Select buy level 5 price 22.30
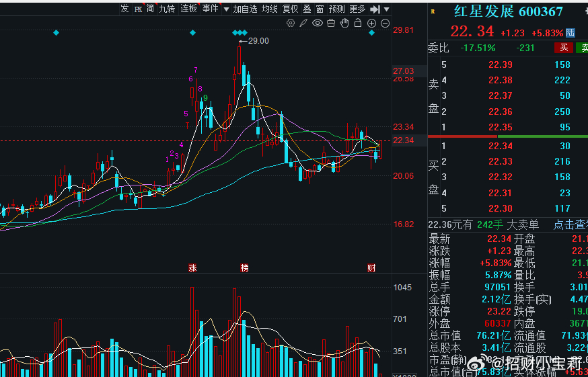This screenshot has height=377, width=588. pos(501,208)
